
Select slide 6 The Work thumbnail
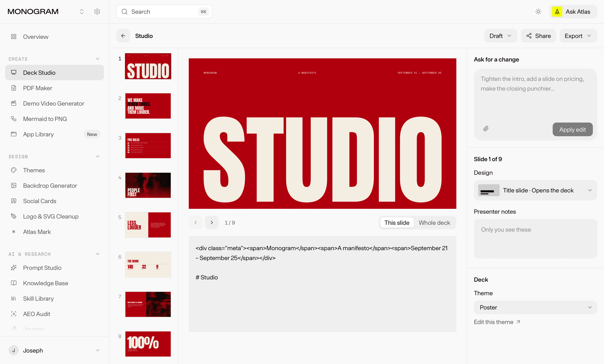click(148, 264)
